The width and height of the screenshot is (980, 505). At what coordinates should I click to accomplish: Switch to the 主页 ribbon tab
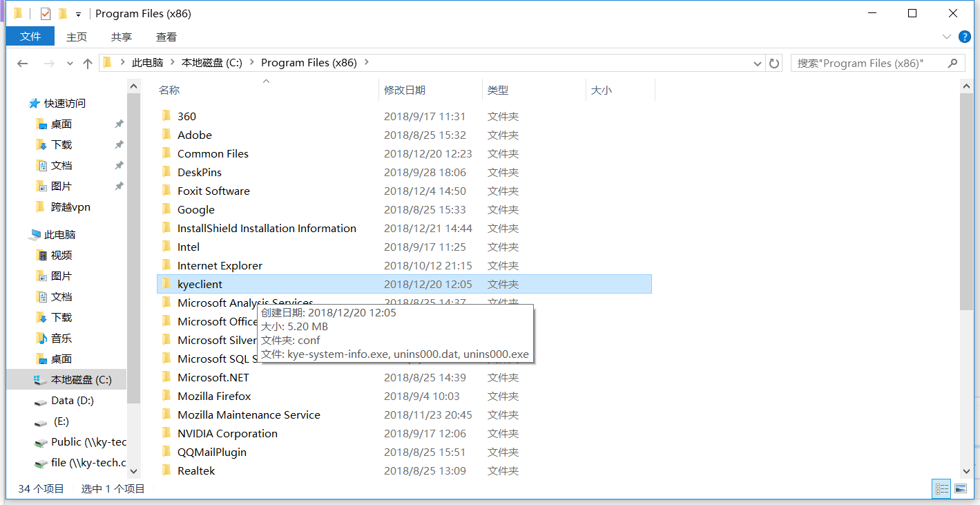pos(77,37)
